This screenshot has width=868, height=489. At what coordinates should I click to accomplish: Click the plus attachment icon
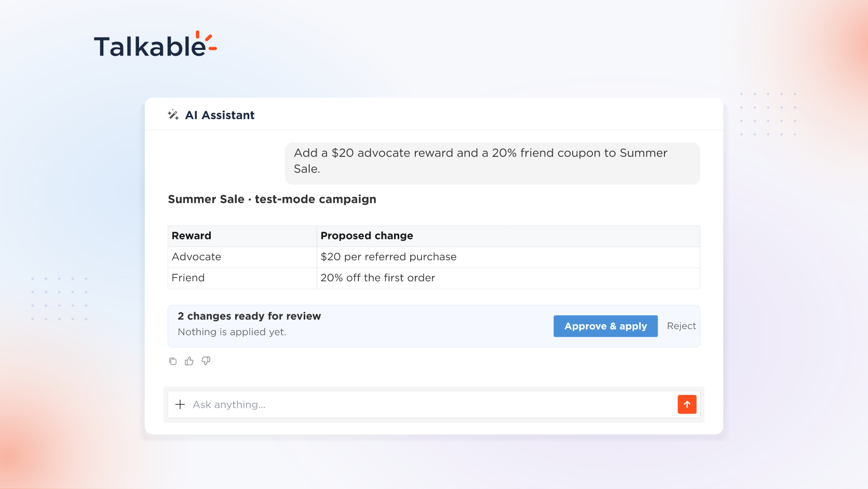(180, 404)
